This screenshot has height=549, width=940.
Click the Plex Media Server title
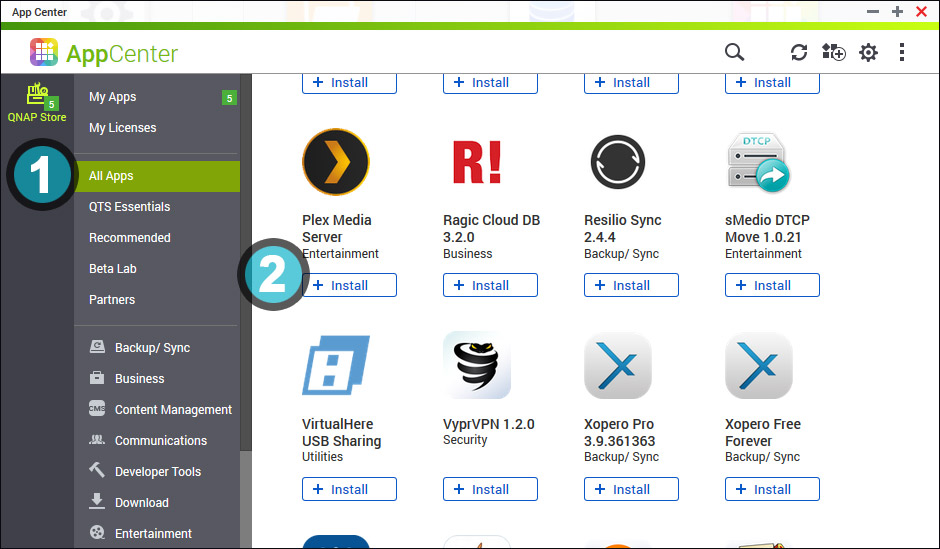tap(336, 228)
